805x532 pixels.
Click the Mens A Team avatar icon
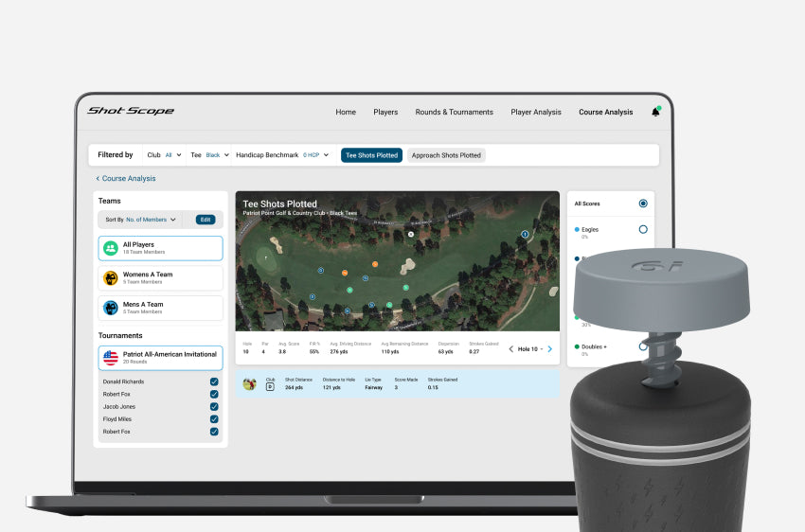pyautogui.click(x=111, y=308)
